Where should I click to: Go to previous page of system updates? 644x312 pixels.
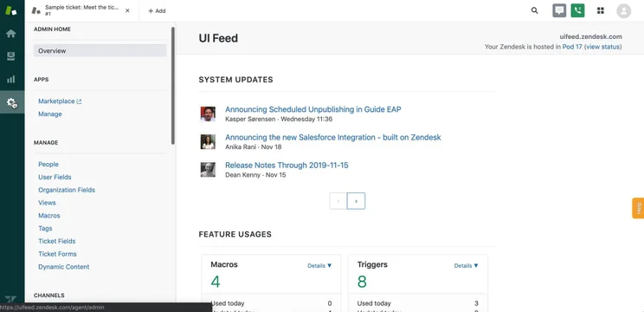pos(338,201)
